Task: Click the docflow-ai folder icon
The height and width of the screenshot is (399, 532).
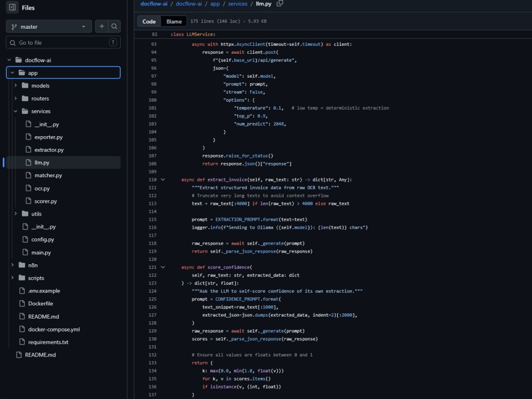Action: 19,60
